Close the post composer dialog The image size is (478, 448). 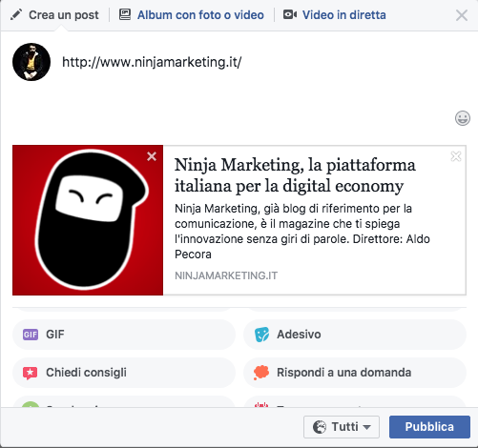coord(462,15)
